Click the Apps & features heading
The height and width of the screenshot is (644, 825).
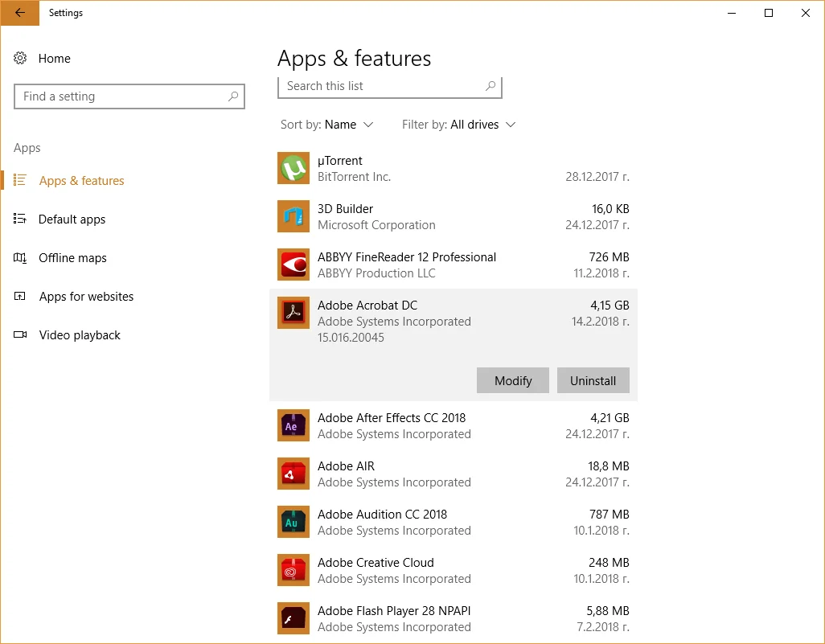[x=354, y=59]
